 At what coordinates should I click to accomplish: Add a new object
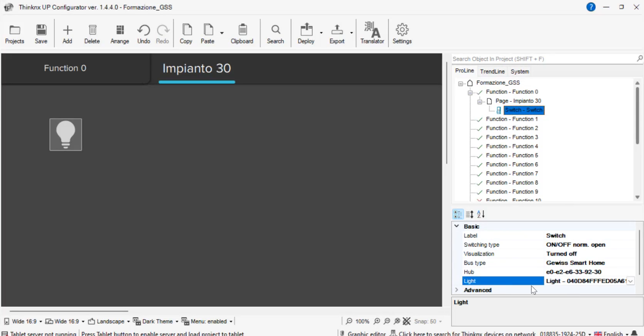pos(68,34)
